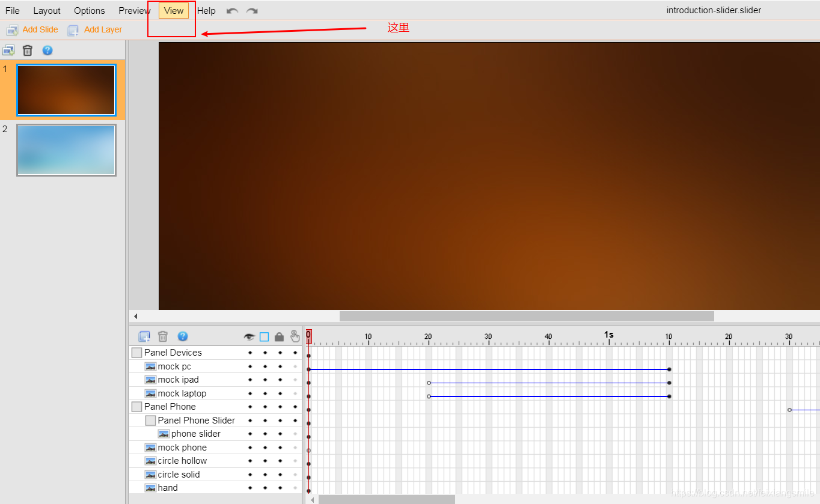This screenshot has width=820, height=504.
Task: Click image icon of circle hollow layer
Action: 150,461
